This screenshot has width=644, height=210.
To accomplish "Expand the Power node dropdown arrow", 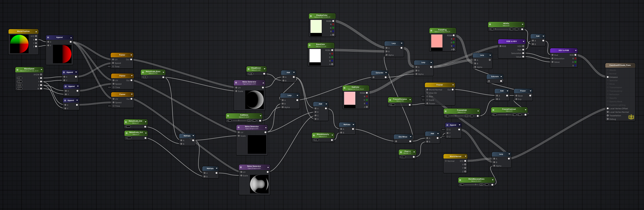I will click(531, 91).
